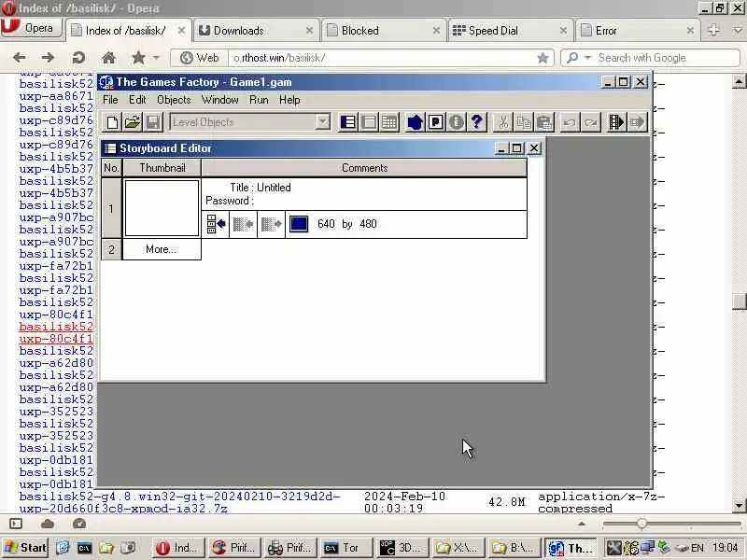Viewport: 747px width, 560px height.
Task: Click the Thumbnail column header
Action: 162,168
